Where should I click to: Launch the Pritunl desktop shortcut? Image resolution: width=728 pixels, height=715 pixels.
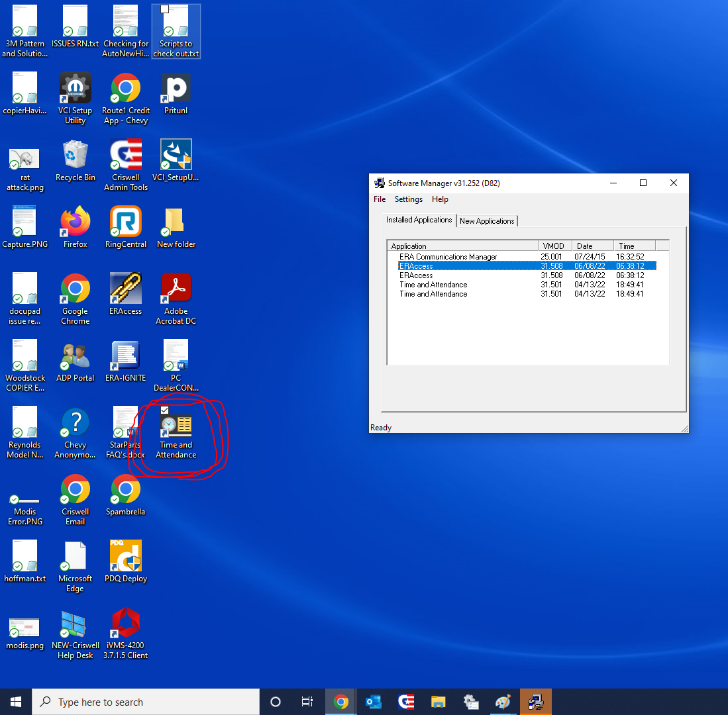pyautogui.click(x=176, y=94)
